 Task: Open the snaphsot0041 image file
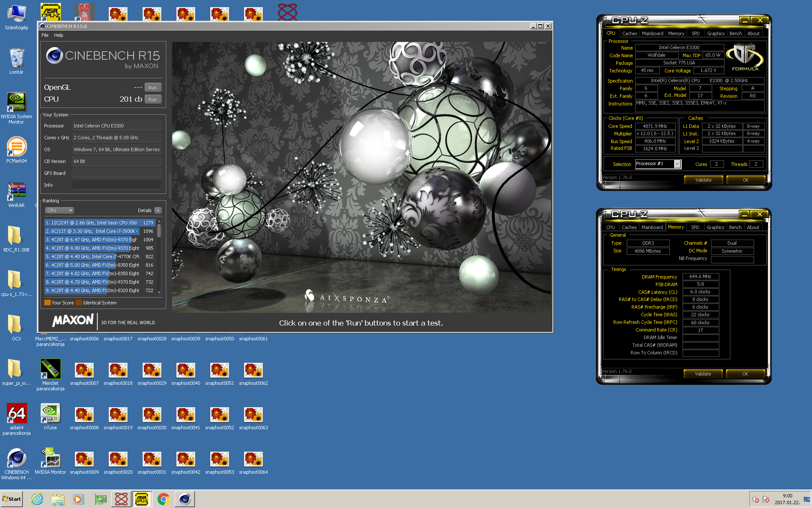pos(186,418)
